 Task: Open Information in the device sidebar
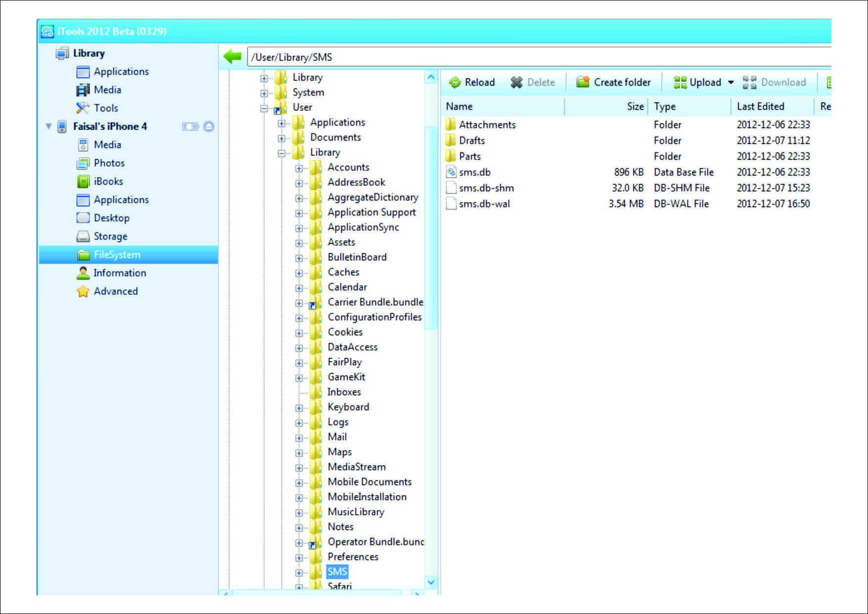(120, 273)
